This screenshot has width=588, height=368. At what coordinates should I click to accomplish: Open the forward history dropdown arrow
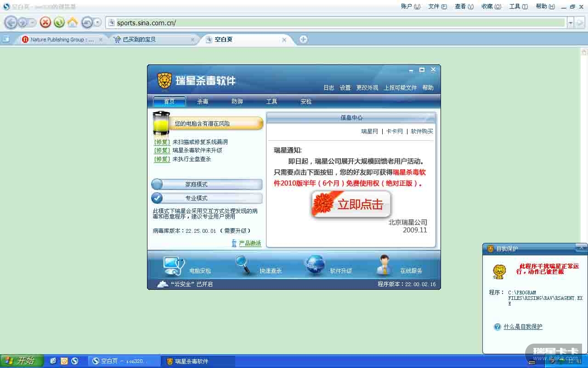[32, 22]
